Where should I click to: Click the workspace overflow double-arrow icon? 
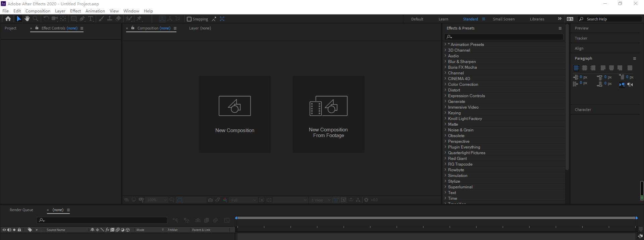(559, 19)
